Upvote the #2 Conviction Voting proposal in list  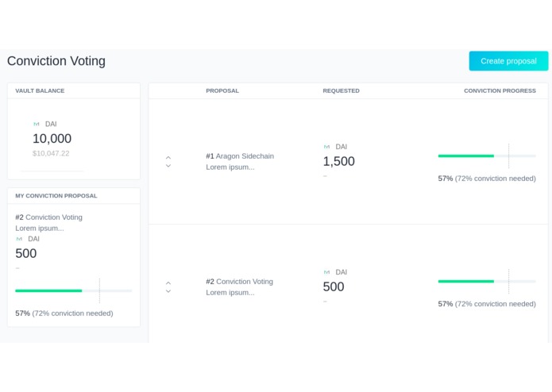pyautogui.click(x=168, y=283)
